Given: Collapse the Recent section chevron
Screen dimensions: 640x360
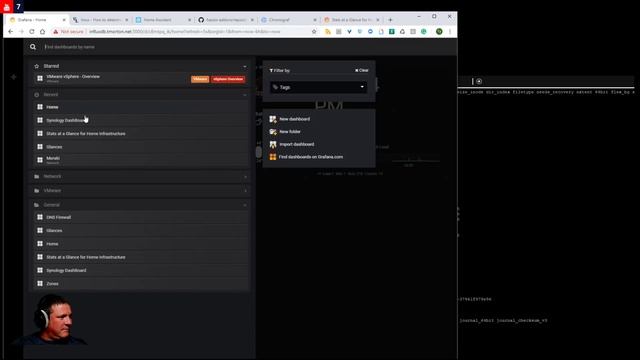Looking at the screenshot, I should [245, 95].
